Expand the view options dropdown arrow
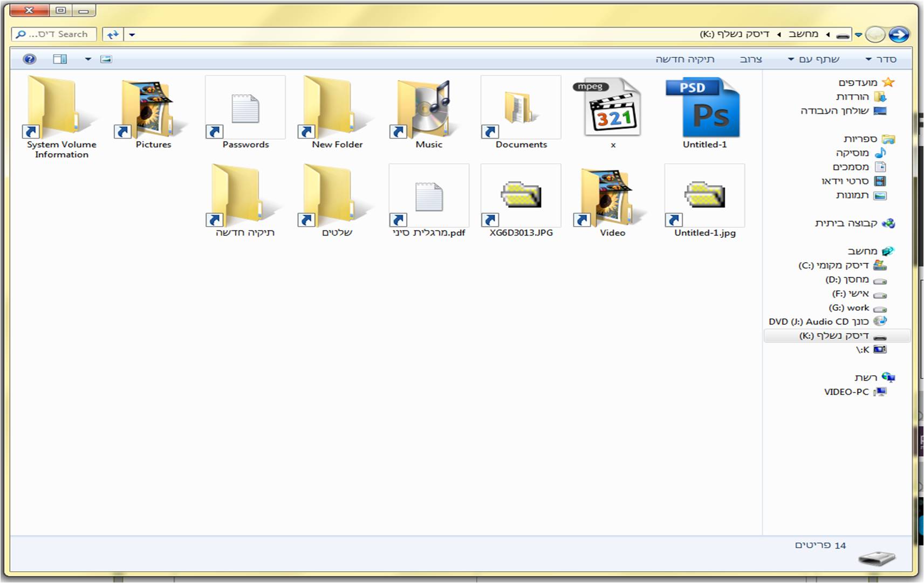The width and height of the screenshot is (924, 583). (88, 59)
